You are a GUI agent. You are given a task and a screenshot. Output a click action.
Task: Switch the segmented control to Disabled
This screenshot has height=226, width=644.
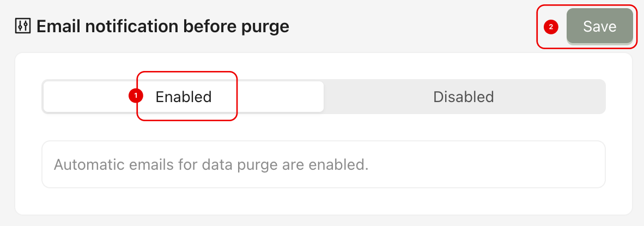tap(464, 97)
